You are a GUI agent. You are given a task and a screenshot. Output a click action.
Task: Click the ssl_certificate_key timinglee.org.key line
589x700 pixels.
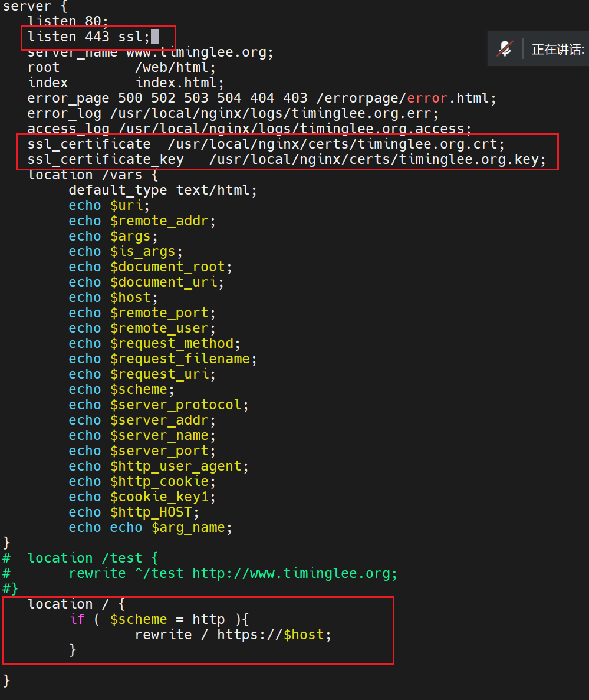point(287,159)
